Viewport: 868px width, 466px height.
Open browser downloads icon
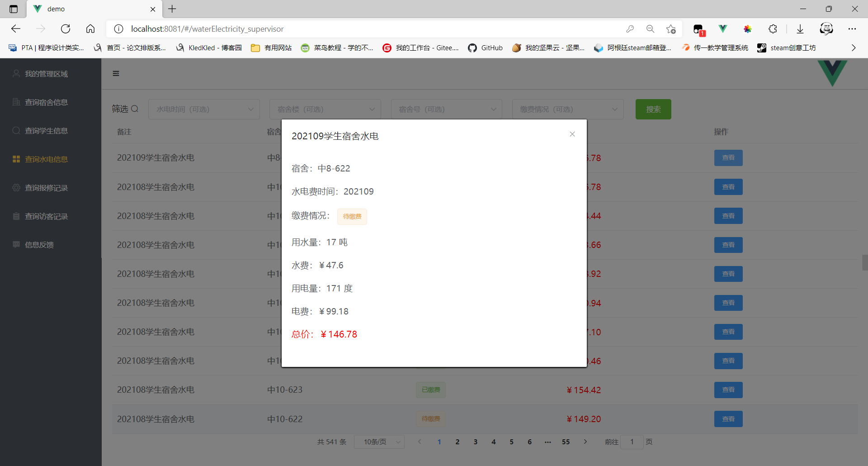(x=800, y=29)
